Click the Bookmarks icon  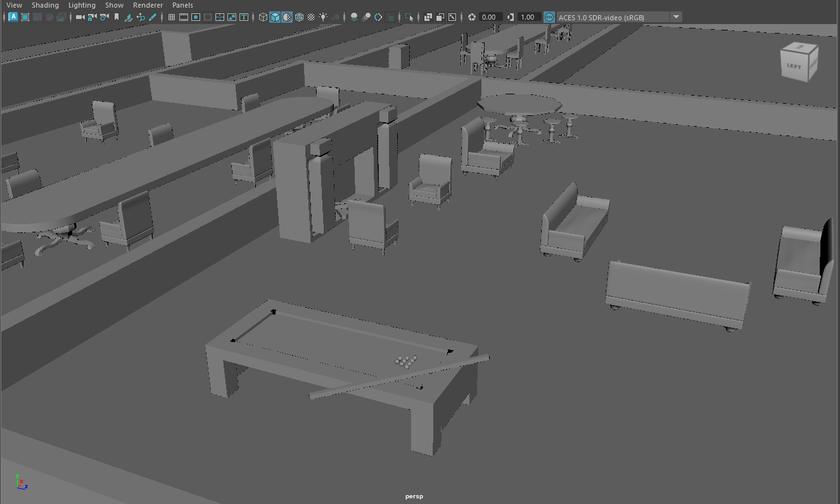[117, 17]
